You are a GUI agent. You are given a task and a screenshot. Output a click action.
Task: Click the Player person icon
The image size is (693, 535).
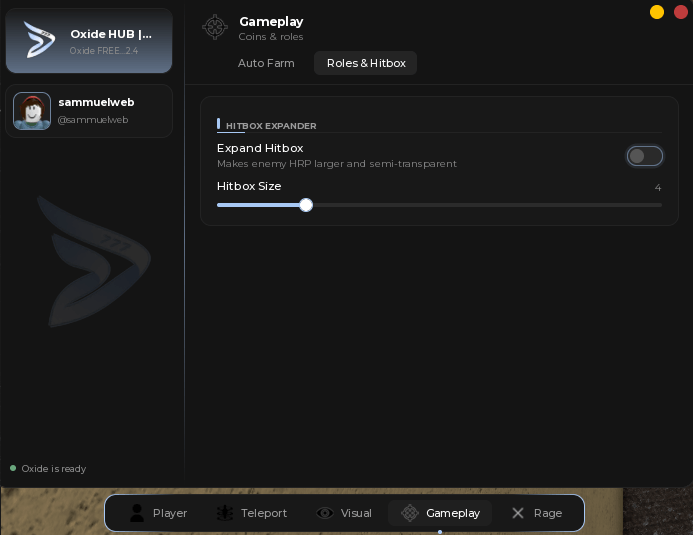[x=137, y=513]
